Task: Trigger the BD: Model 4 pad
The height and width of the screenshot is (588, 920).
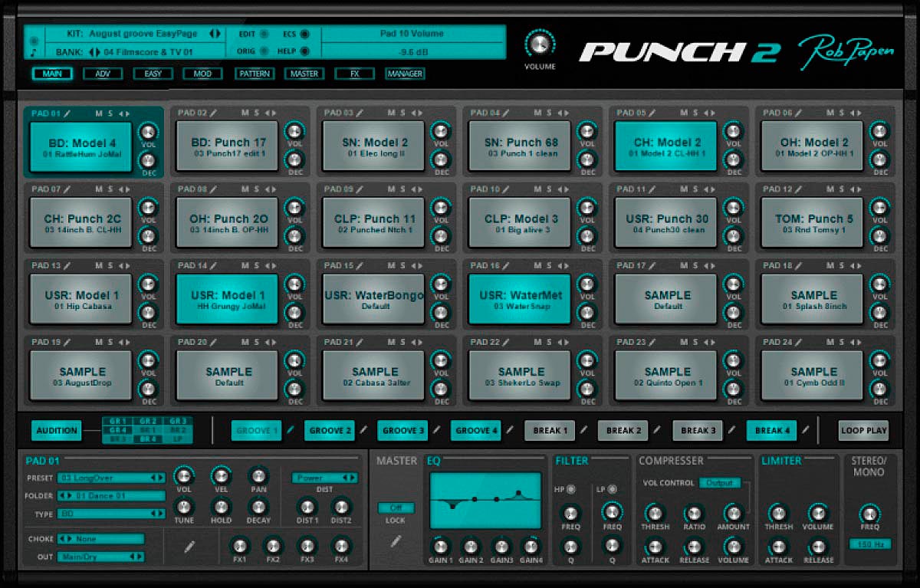Action: coord(82,146)
